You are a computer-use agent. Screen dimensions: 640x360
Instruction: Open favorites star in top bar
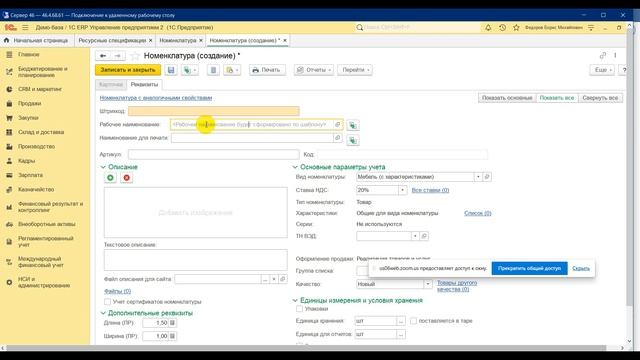(516, 27)
